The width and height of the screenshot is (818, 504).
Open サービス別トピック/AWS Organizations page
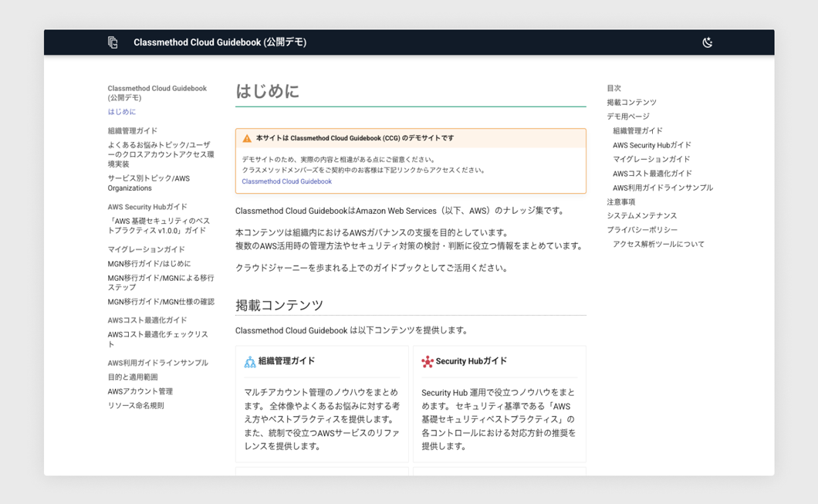pyautogui.click(x=148, y=183)
